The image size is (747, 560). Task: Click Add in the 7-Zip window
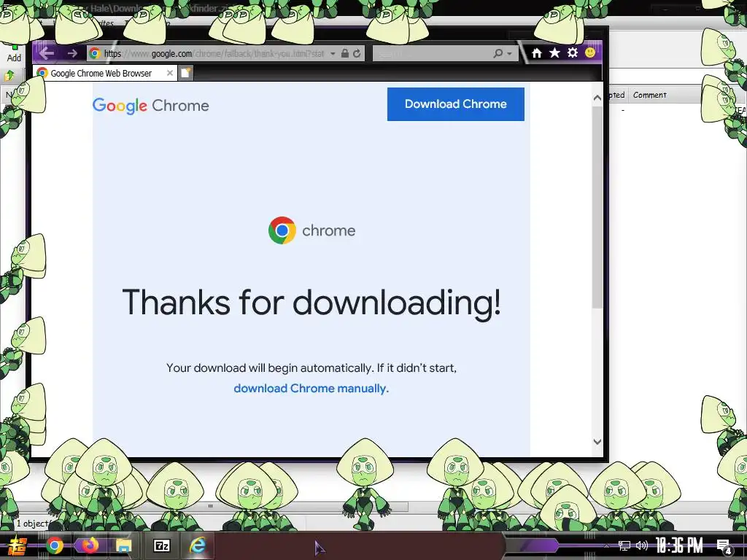point(14,52)
